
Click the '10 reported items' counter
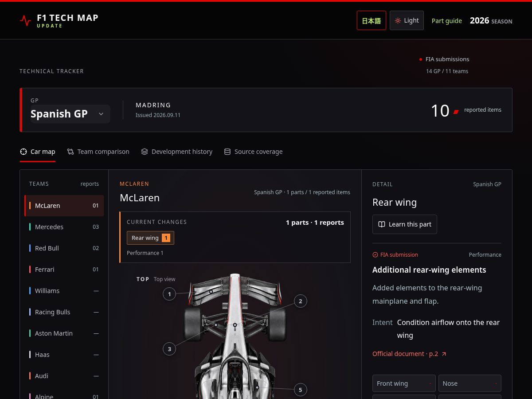466,110
